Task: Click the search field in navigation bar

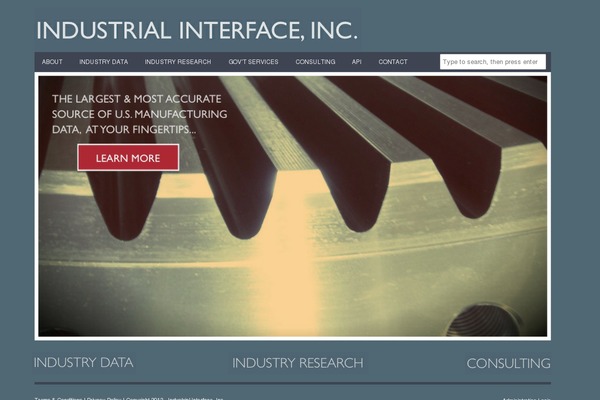Action: 493,62
